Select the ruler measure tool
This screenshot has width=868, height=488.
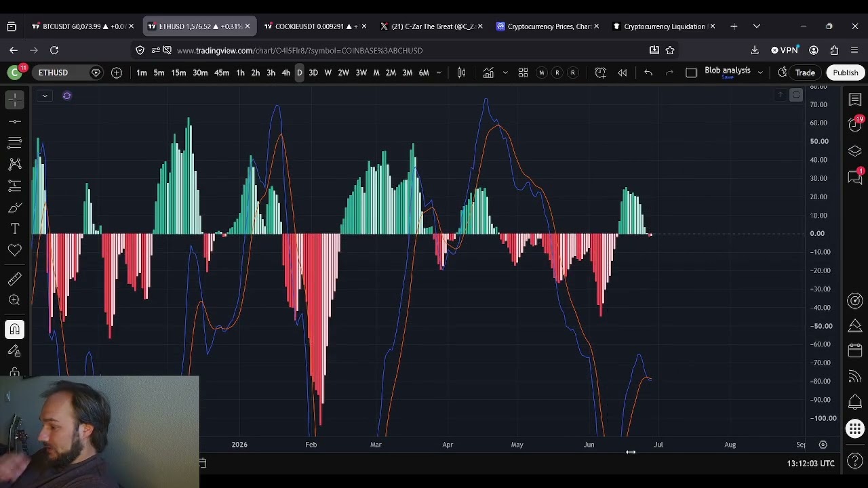pos(15,279)
